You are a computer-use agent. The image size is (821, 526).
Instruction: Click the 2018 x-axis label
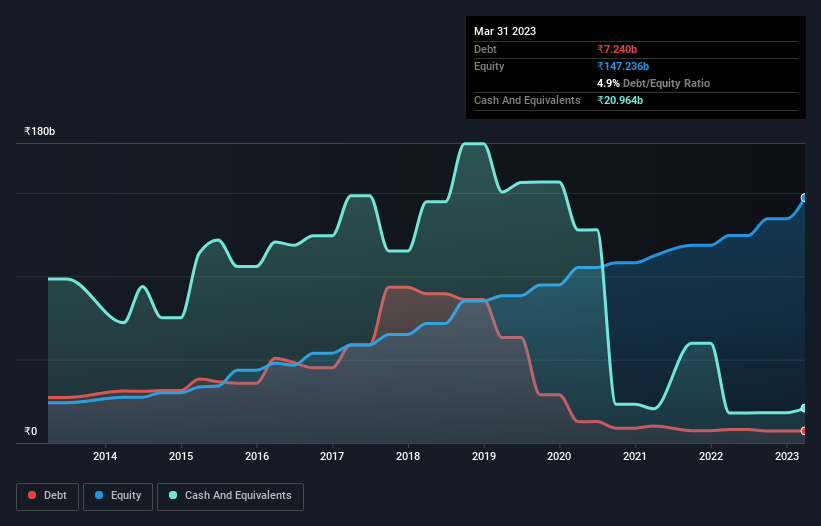(x=408, y=456)
